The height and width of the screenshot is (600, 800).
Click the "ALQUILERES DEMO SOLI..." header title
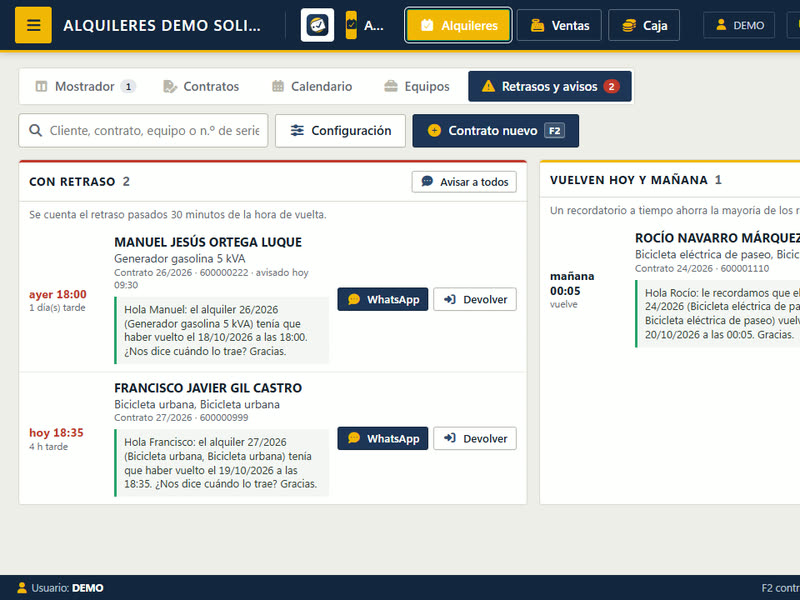tap(162, 26)
